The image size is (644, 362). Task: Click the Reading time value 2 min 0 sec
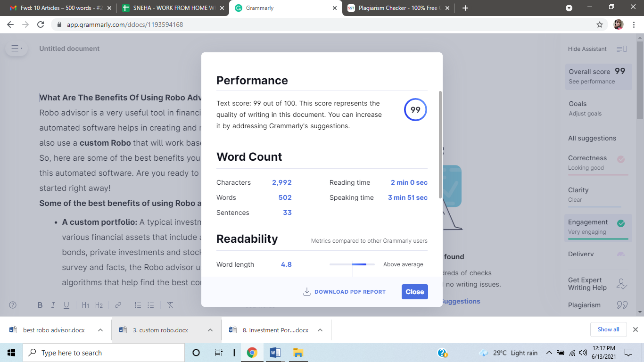click(409, 182)
